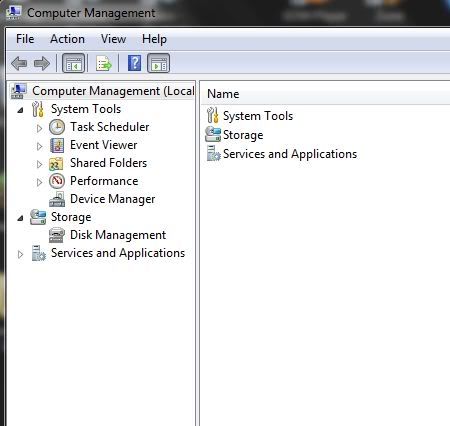Click the Name column header
The width and height of the screenshot is (450, 426).
[x=325, y=94]
